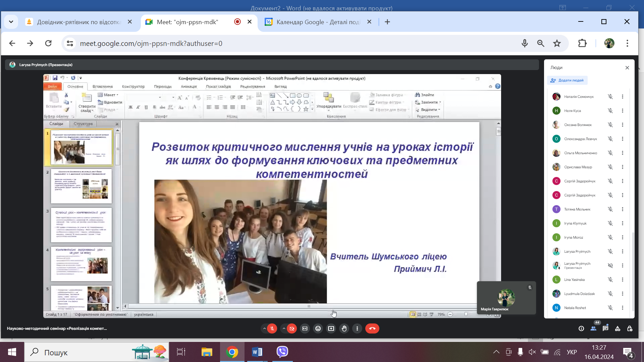Raise your hand in the meeting

(x=344, y=328)
